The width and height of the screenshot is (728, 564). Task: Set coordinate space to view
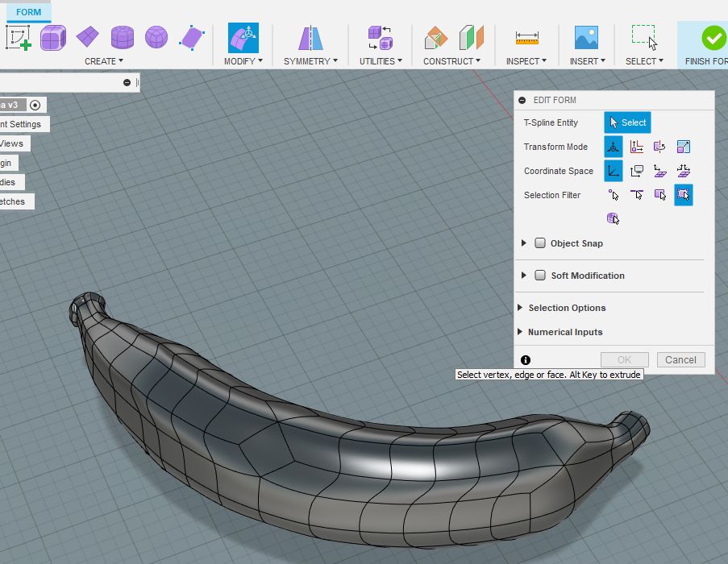click(x=637, y=171)
